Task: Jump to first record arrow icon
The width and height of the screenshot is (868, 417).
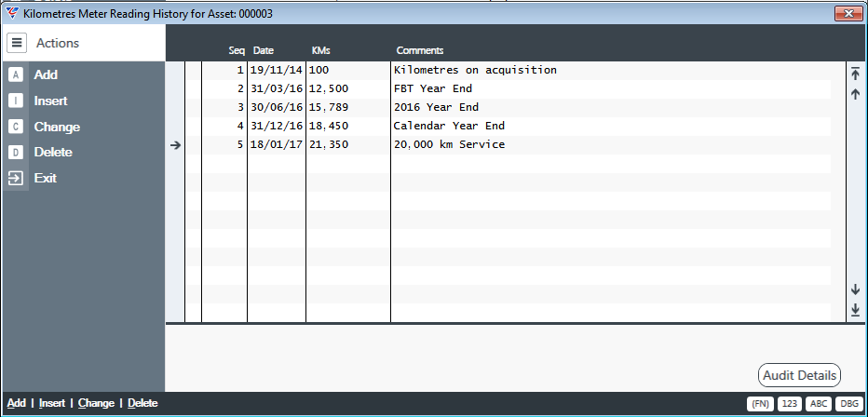Action: 855,74
